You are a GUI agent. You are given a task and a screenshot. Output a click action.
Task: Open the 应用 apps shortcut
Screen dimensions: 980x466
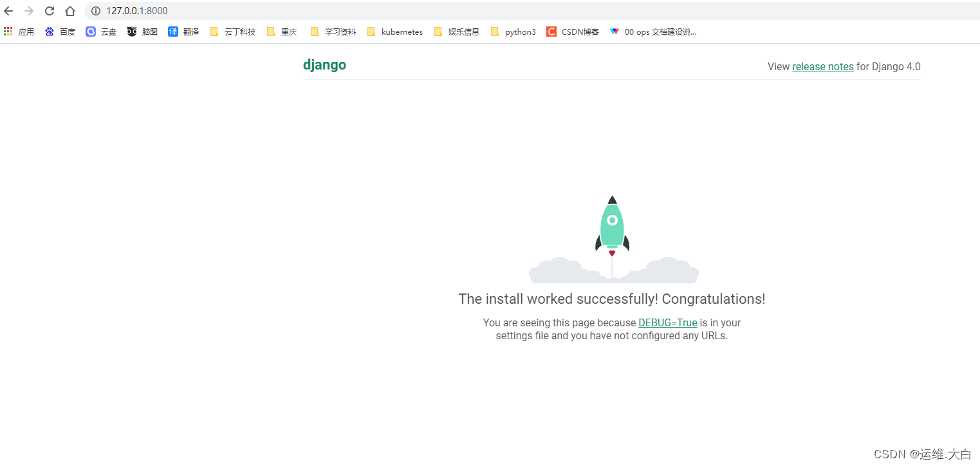(19, 32)
